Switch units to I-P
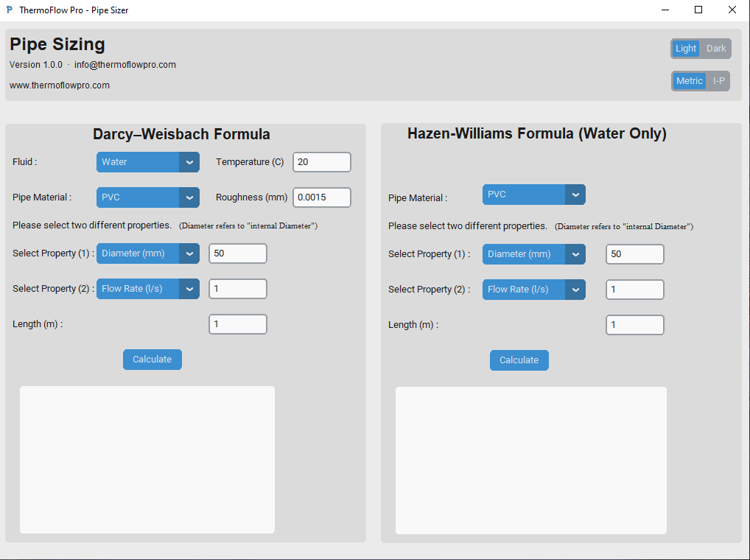750x560 pixels. (718, 81)
